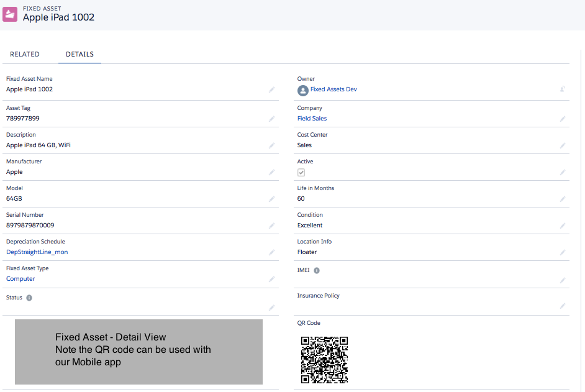Toggle the Active checkbox

pos(301,172)
